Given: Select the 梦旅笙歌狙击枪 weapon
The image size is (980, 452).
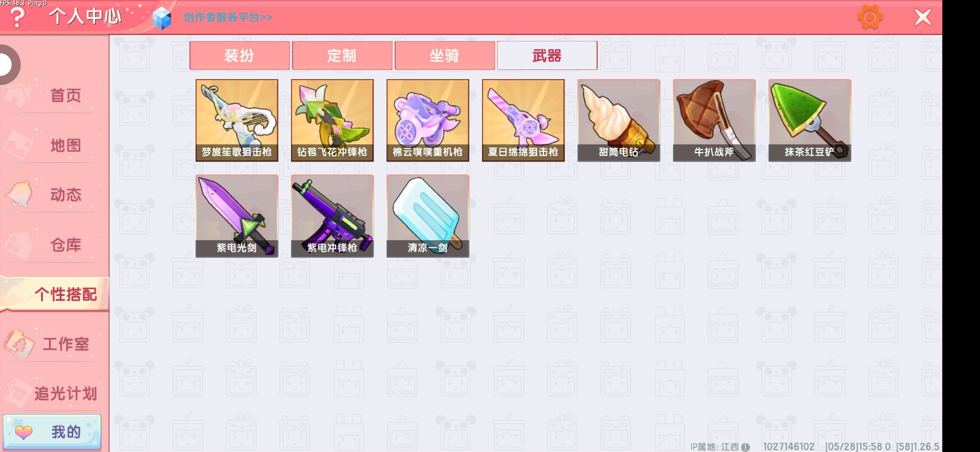Looking at the screenshot, I should [237, 121].
